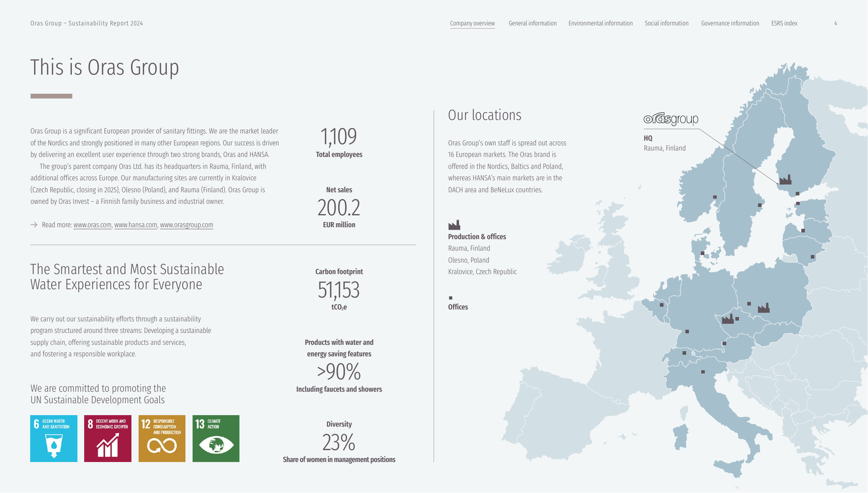Click page number 4 in header

835,23
